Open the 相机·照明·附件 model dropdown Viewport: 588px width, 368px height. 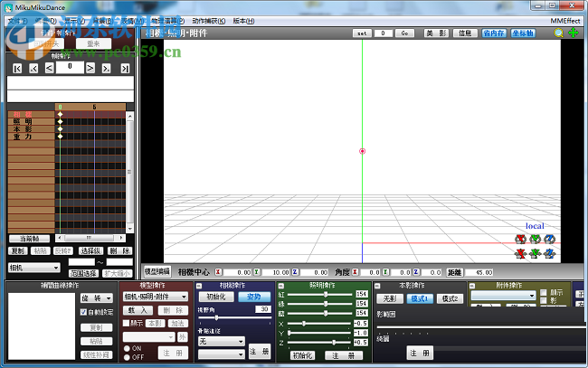(x=156, y=297)
